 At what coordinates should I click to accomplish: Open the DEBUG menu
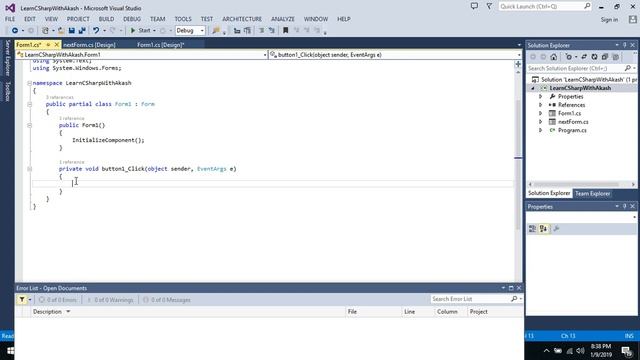(132, 19)
